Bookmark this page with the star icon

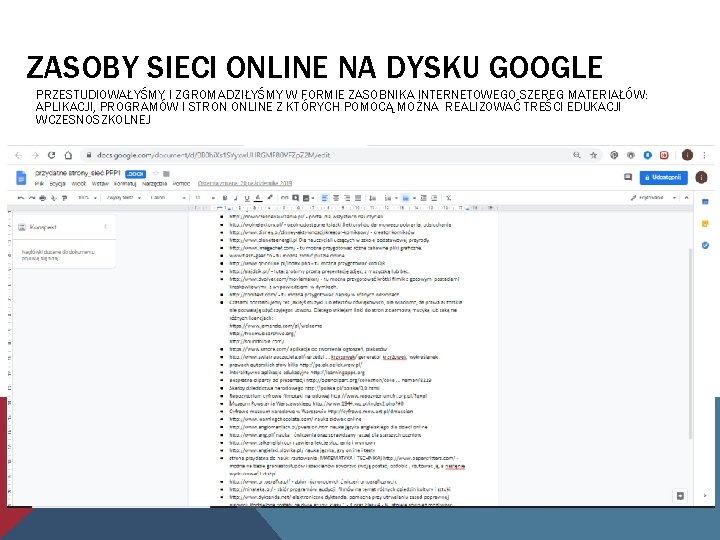[x=593, y=155]
